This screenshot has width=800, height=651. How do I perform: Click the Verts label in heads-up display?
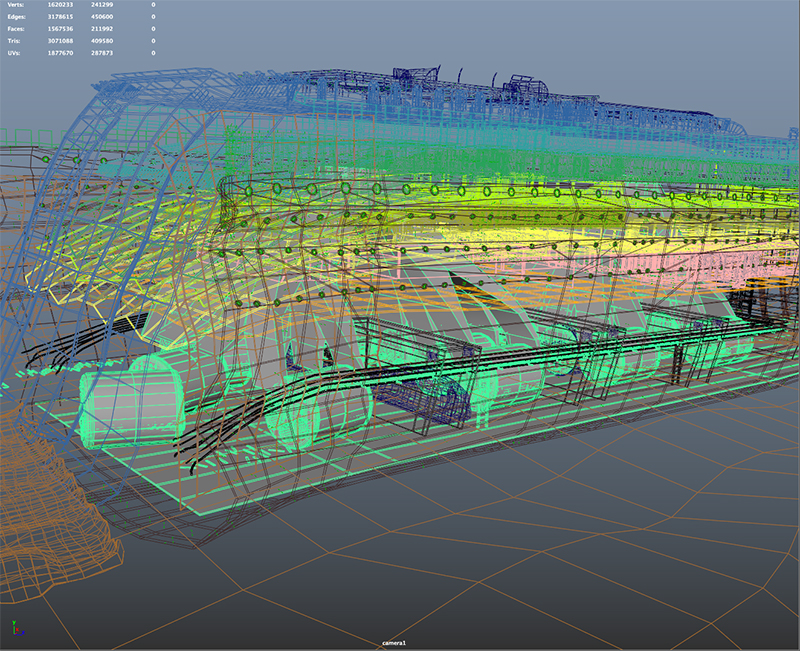point(18,5)
